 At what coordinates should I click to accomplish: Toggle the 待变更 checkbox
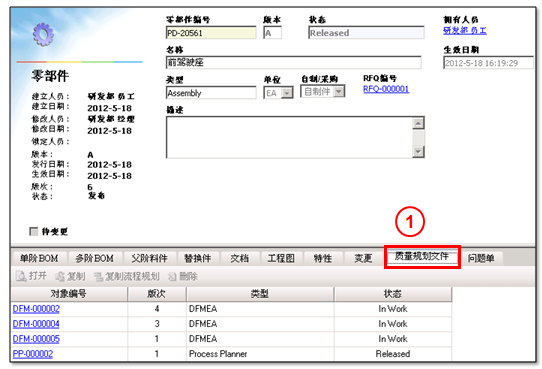34,231
